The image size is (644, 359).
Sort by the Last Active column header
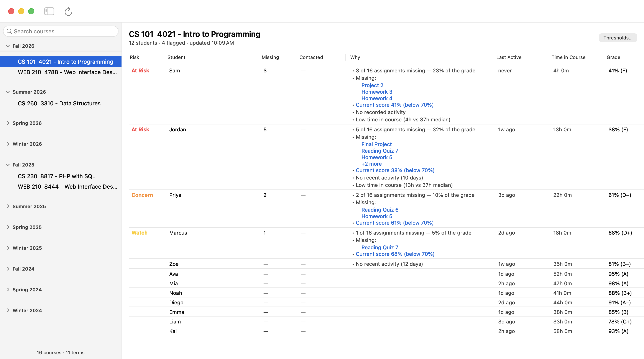[509, 57]
